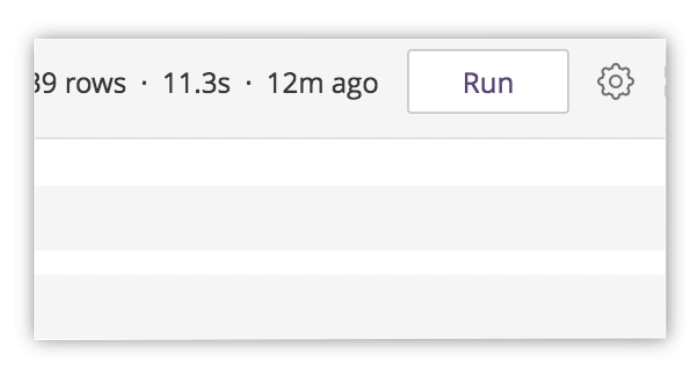
Task: Select the tall gray shaded result row
Action: 350,218
